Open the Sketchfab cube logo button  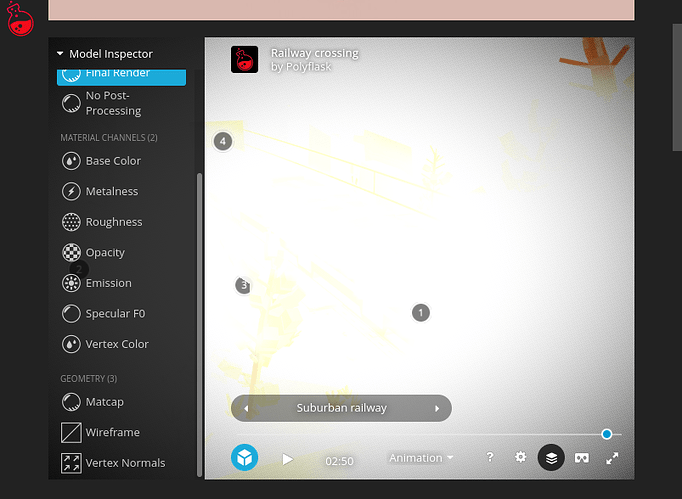click(244, 458)
